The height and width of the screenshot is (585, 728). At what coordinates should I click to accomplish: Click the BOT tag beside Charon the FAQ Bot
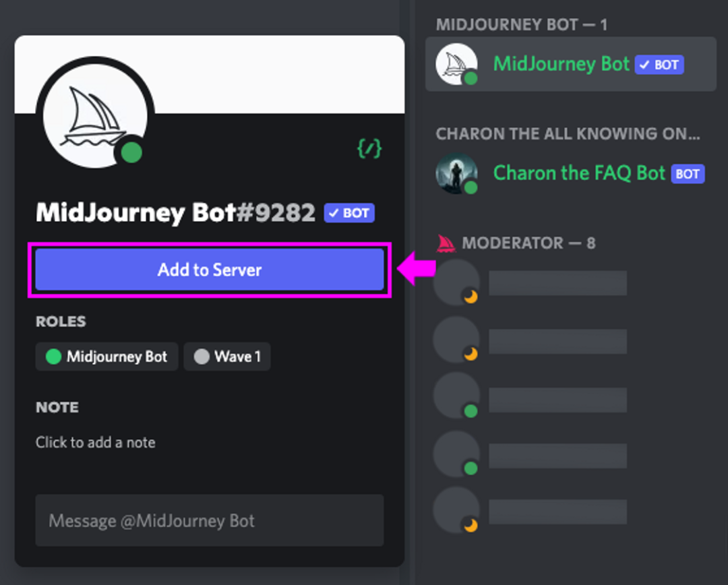click(x=688, y=173)
